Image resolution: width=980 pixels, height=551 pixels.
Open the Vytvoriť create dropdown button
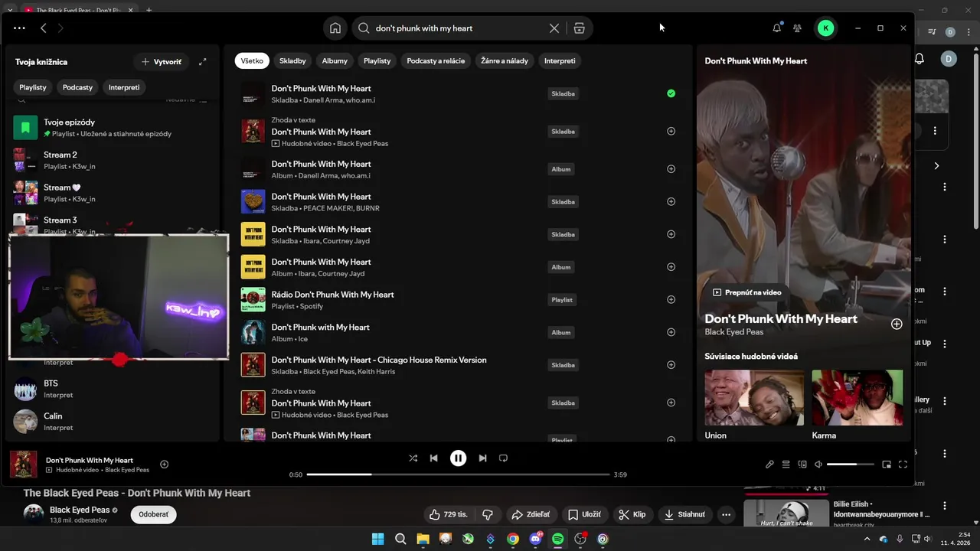tap(162, 62)
